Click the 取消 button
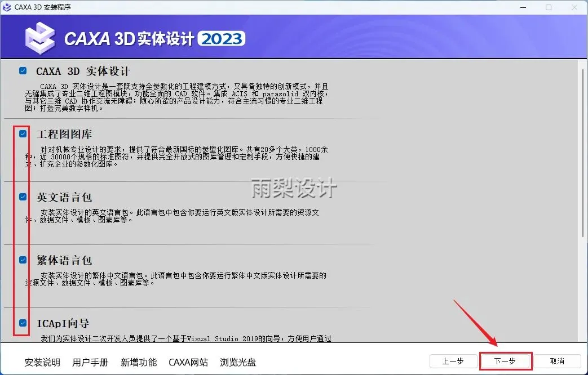This screenshot has width=588, height=375. (x=557, y=361)
